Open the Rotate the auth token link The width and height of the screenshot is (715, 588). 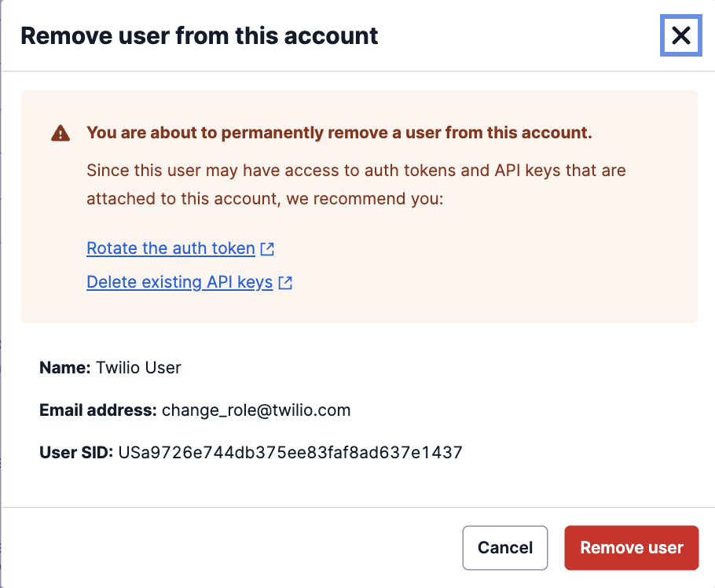[170, 249]
